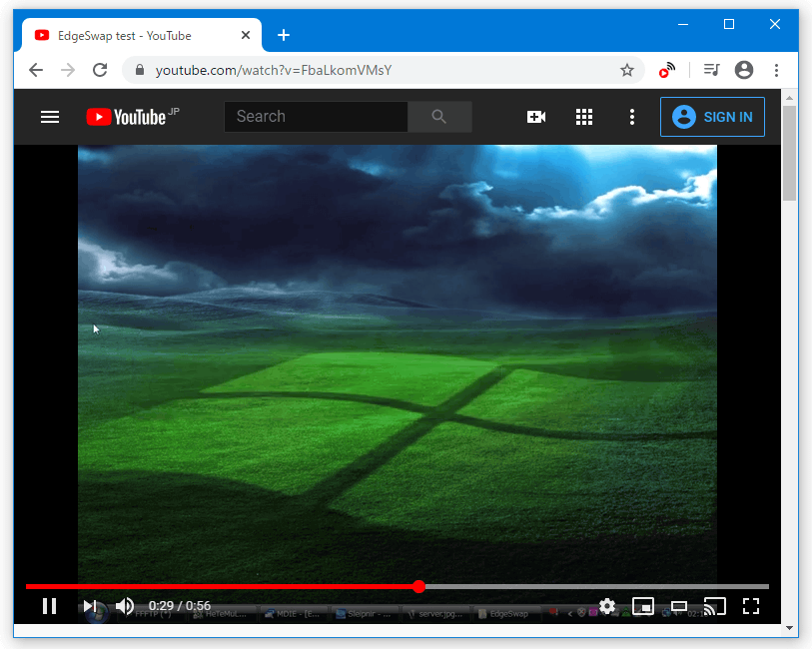Open YouTube hamburger guide menu

[x=50, y=117]
